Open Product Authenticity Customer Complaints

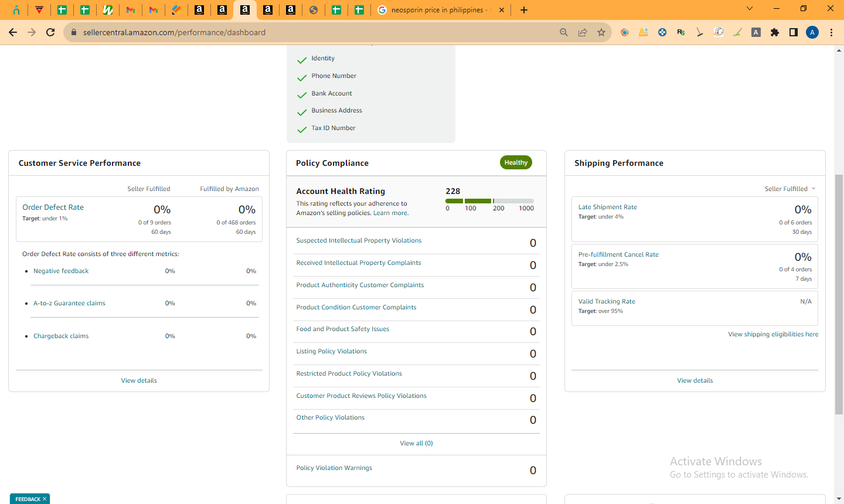360,285
